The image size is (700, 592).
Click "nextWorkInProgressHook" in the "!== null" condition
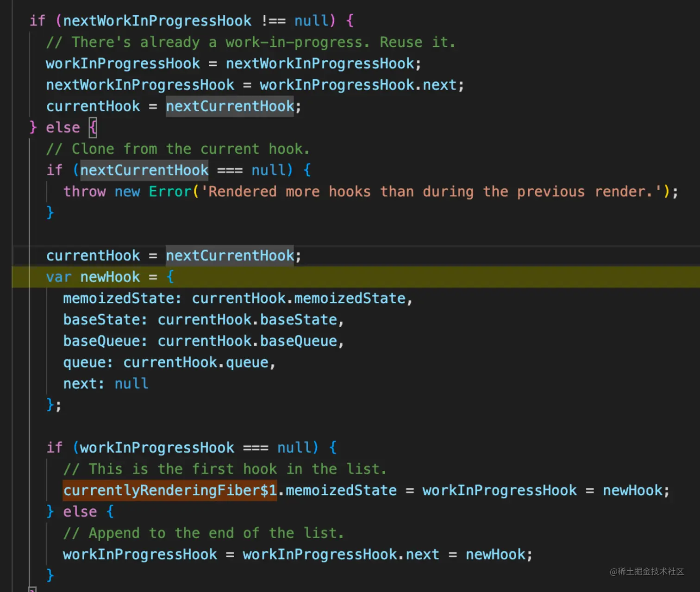coord(157,20)
